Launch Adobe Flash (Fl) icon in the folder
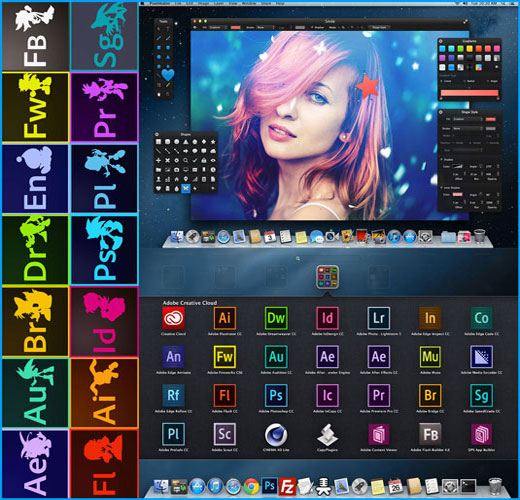This screenshot has height=500, width=520. pyautogui.click(x=224, y=395)
